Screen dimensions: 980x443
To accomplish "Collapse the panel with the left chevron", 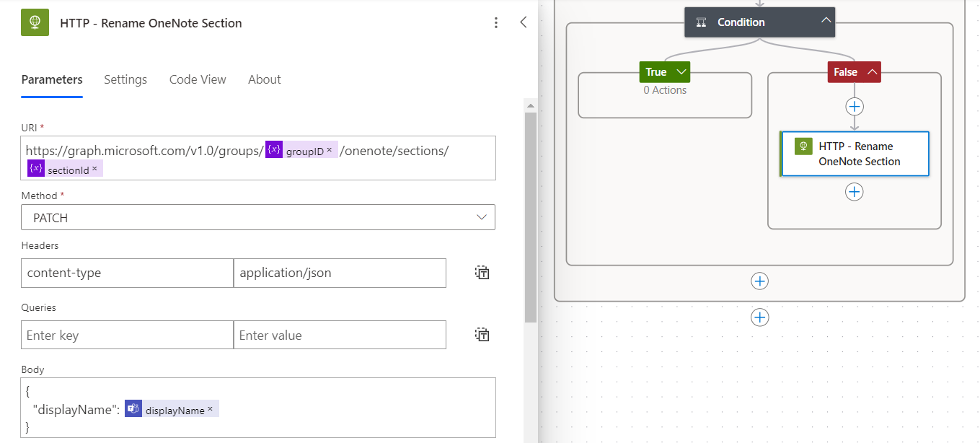I will click(x=524, y=22).
